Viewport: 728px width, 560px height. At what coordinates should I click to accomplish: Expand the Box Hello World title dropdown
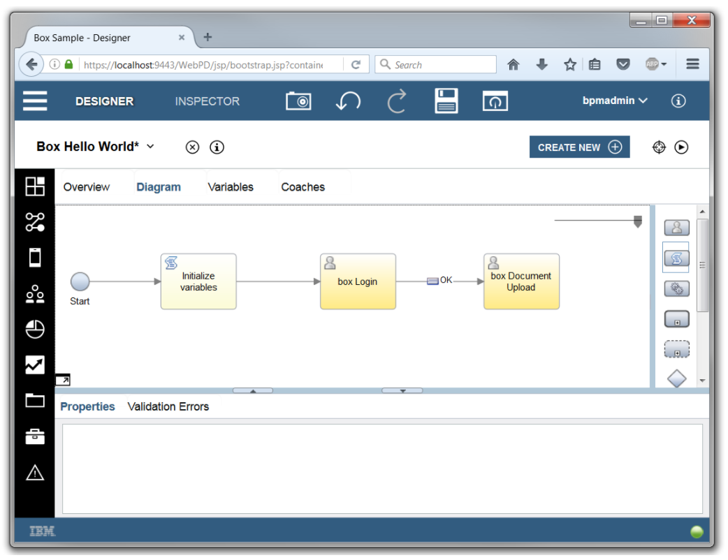pyautogui.click(x=151, y=147)
